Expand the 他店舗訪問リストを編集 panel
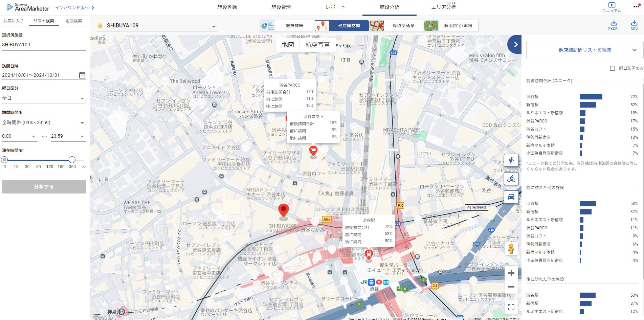The height and width of the screenshot is (320, 644). click(585, 50)
